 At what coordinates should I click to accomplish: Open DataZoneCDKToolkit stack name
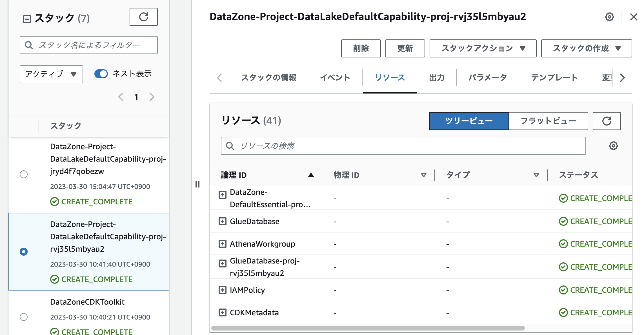(87, 302)
